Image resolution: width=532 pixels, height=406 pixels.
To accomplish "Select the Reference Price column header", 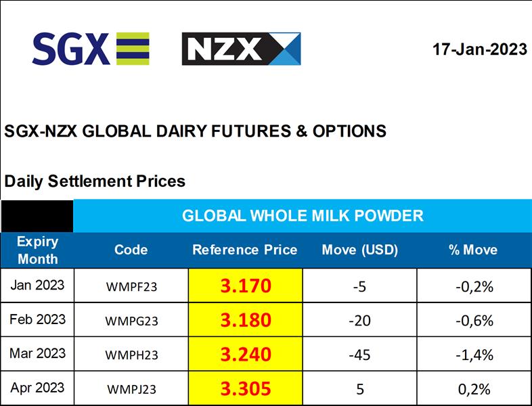I will pyautogui.click(x=244, y=250).
